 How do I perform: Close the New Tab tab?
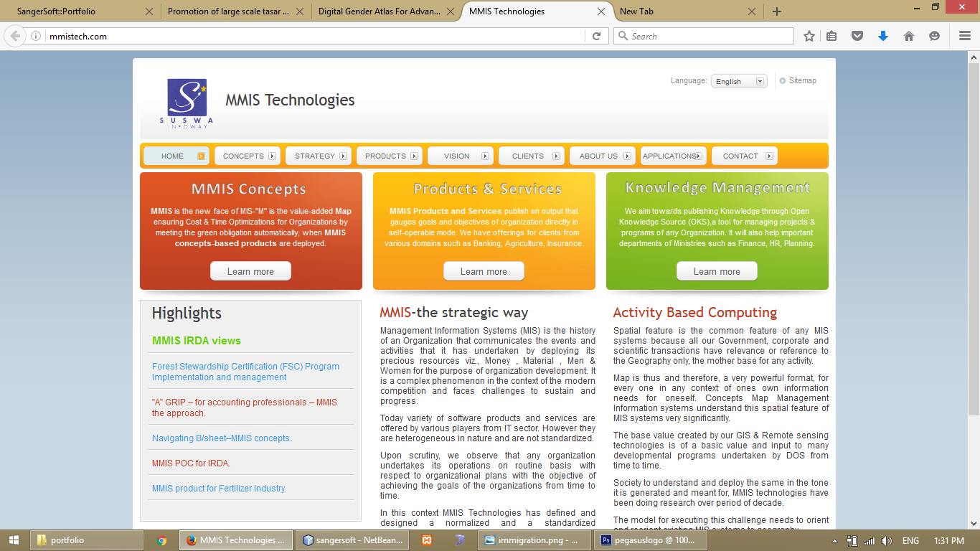click(x=752, y=11)
